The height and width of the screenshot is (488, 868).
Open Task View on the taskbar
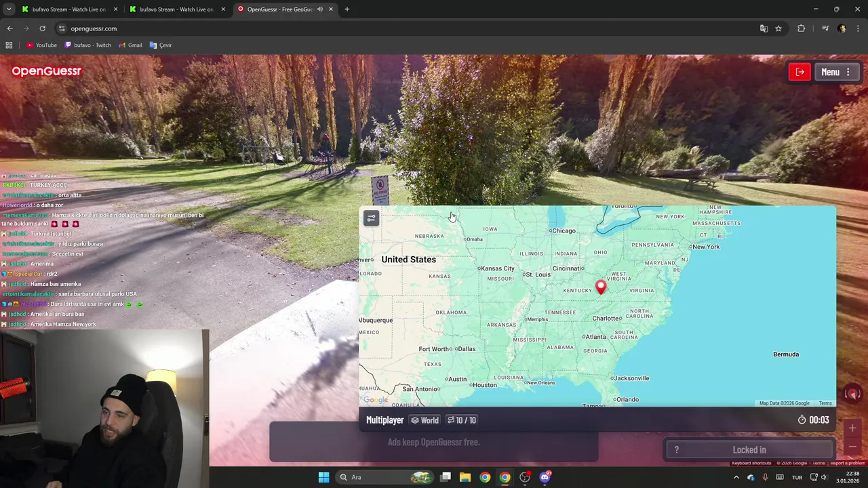(x=446, y=477)
